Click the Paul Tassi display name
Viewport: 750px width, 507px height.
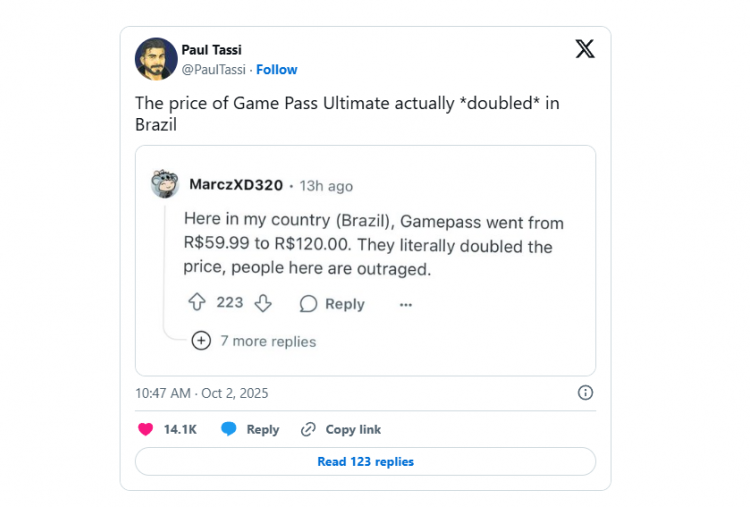pos(211,50)
